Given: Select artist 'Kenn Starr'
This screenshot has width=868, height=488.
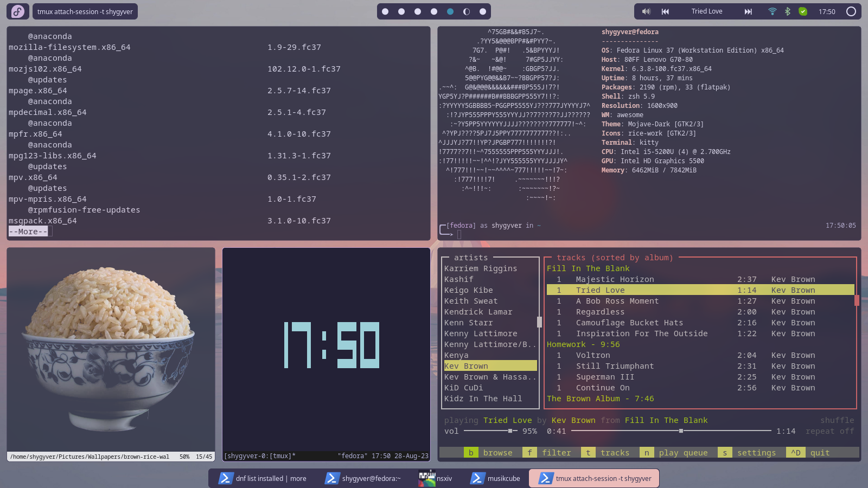Looking at the screenshot, I should click(x=469, y=323).
